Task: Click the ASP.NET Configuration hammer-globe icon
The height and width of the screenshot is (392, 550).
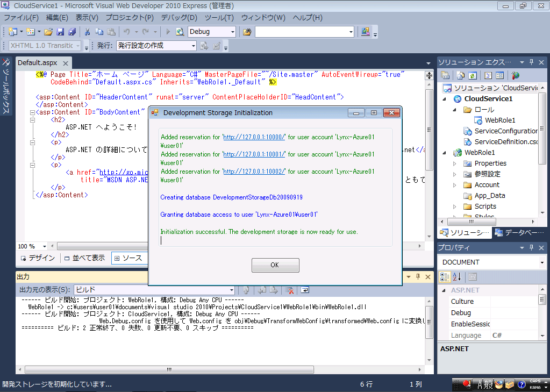Action: tap(515, 75)
